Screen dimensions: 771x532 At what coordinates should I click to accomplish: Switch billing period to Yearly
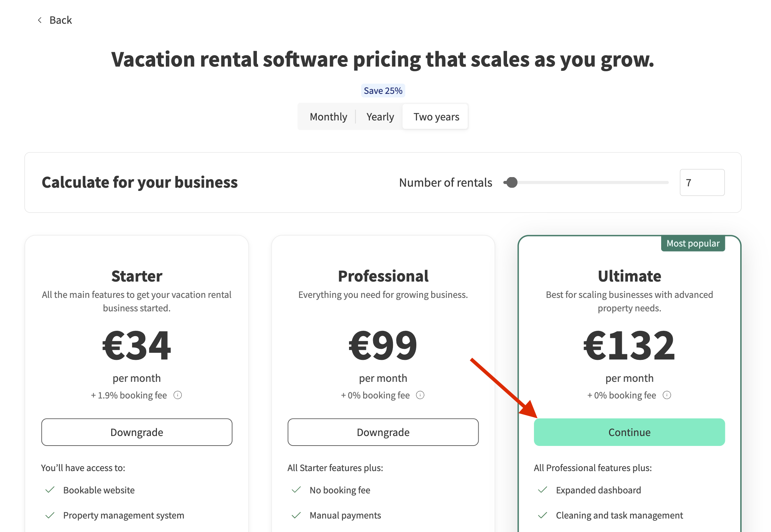tap(380, 117)
